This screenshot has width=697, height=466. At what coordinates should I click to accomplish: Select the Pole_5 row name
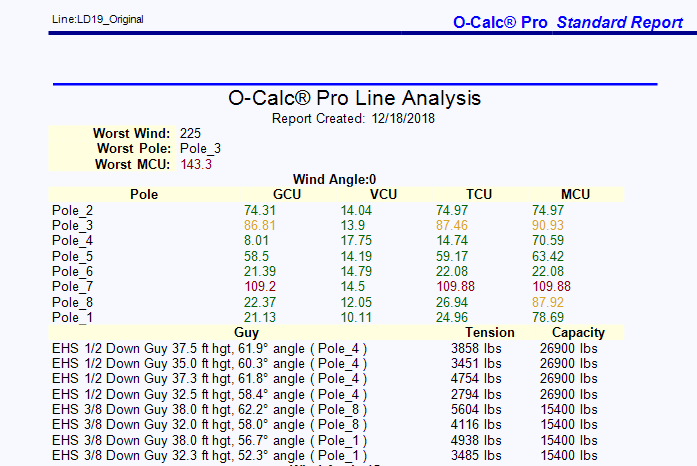click(72, 257)
